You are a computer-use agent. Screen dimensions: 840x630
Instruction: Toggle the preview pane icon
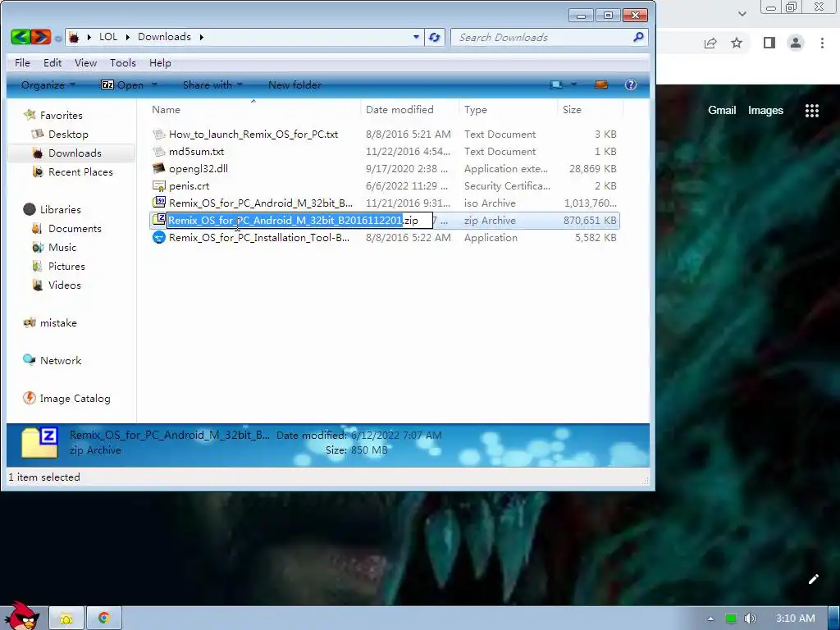(x=601, y=84)
